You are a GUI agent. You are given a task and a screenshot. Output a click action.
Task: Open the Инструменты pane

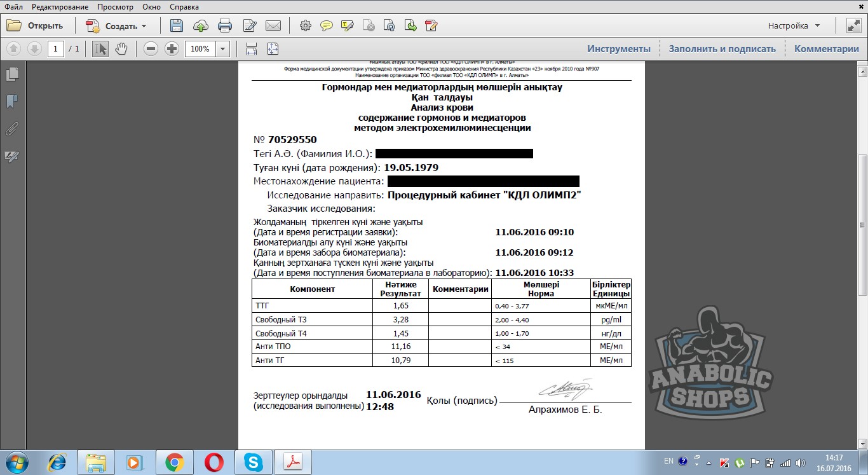point(618,49)
